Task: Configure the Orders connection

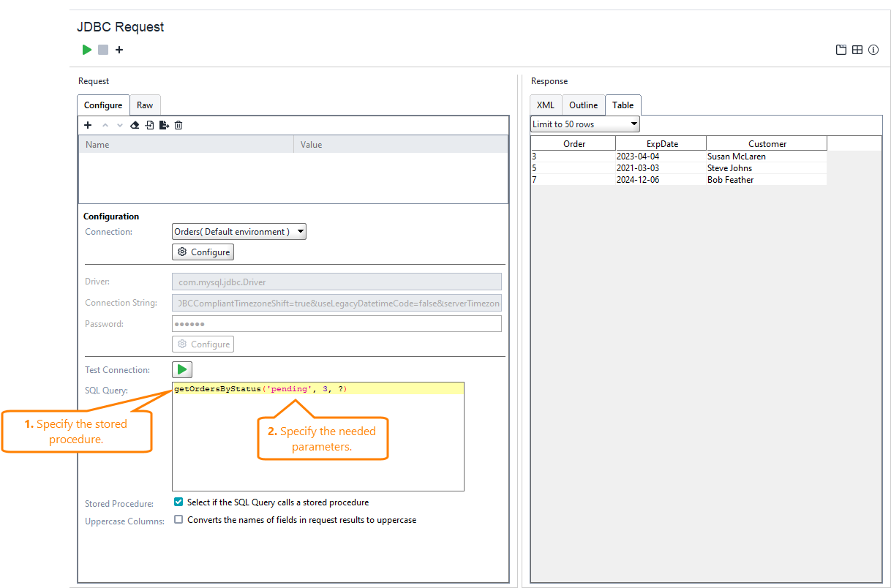Action: click(203, 252)
